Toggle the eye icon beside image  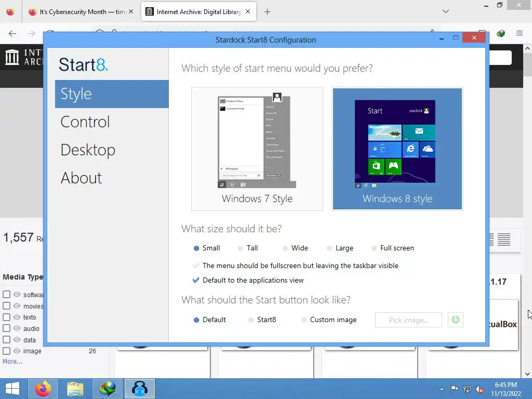point(17,351)
